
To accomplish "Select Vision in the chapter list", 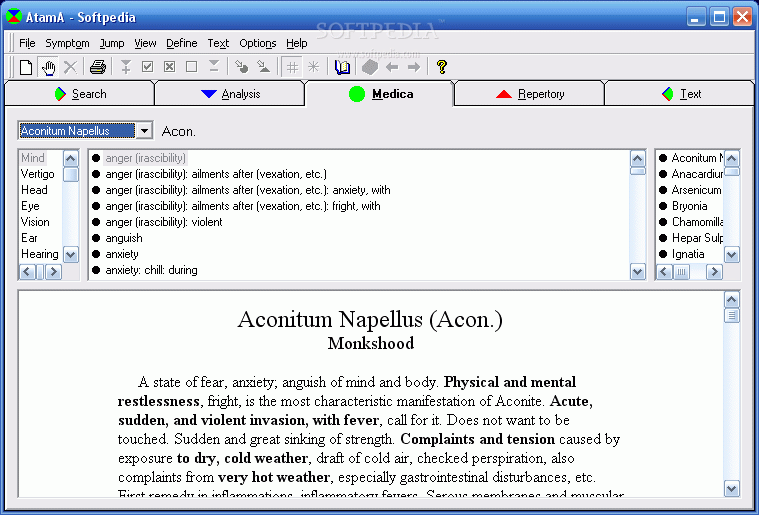I will [x=35, y=222].
